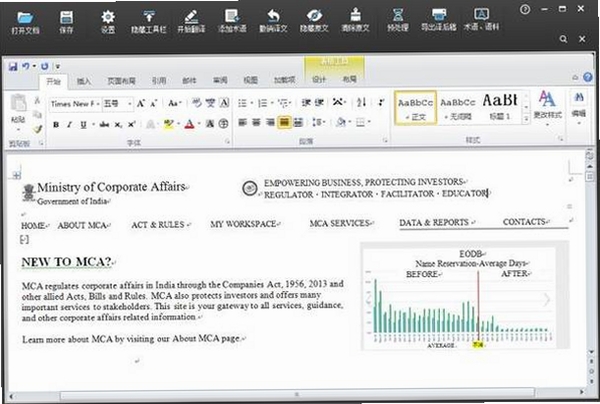This screenshot has height=404, width=600.
Task: Switch to the 引用 References tab
Action: click(x=158, y=80)
